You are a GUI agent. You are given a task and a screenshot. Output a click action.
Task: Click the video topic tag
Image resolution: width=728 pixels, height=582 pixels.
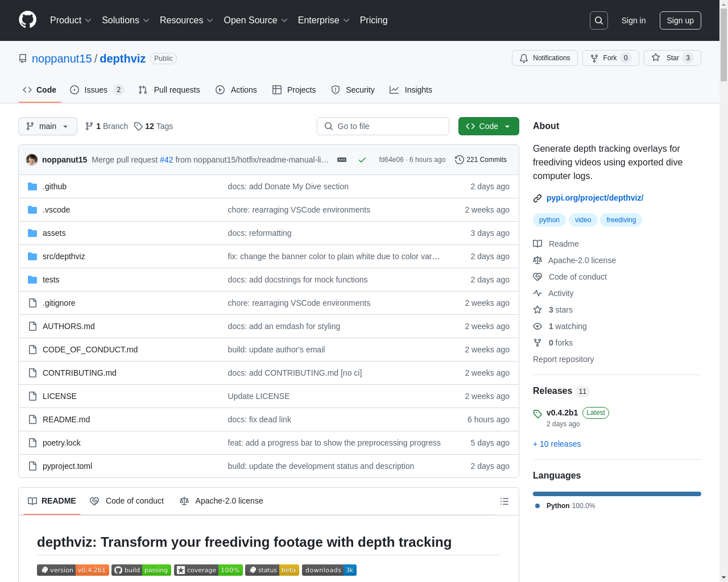click(x=583, y=220)
